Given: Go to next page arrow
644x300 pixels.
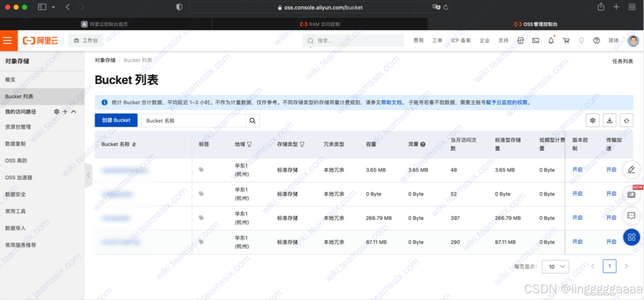Looking at the screenshot, I should (x=626, y=267).
